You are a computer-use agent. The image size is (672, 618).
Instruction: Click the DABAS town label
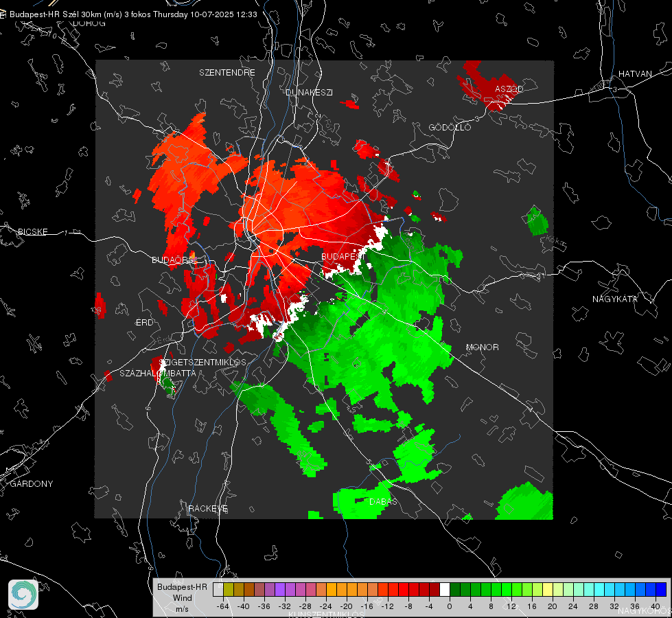[x=383, y=501]
